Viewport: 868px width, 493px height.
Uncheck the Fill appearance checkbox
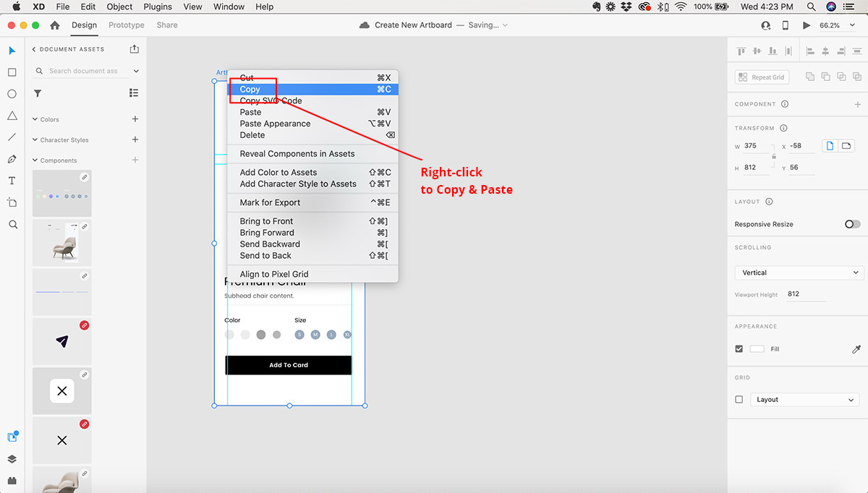739,349
